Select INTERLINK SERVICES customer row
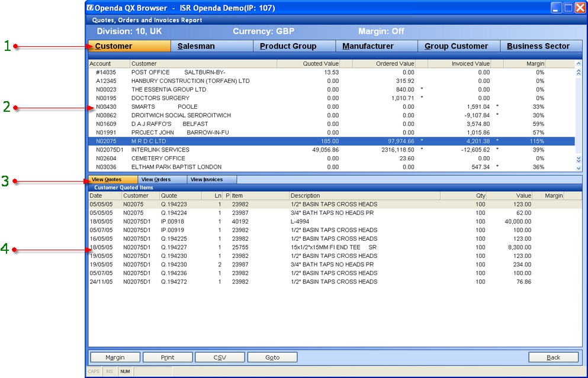This screenshot has width=588, height=378. (332, 150)
